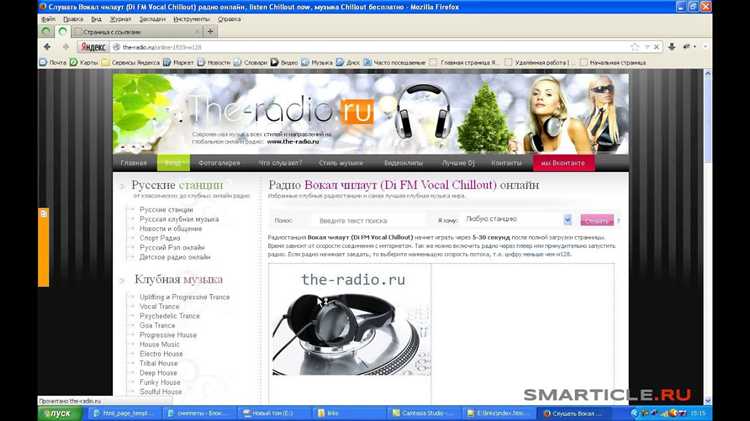Click the orange side tab on left edge
Screen dimensions: 750x421
pos(44,247)
